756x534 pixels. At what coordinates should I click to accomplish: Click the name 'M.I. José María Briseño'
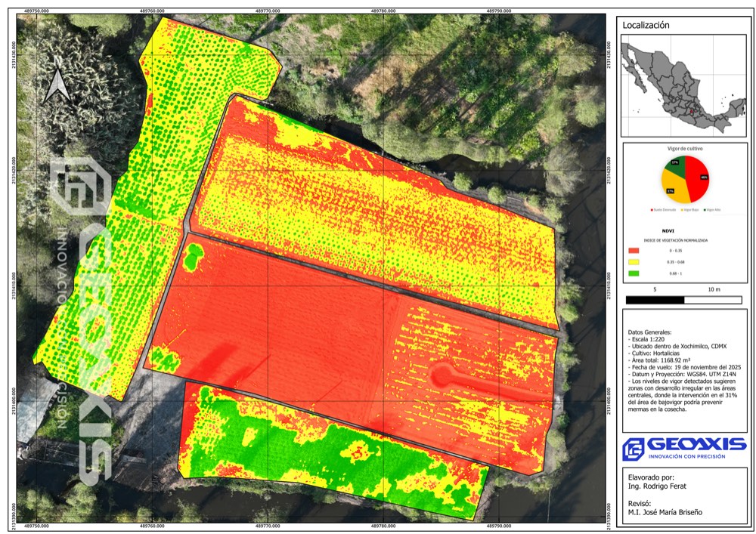665,512
